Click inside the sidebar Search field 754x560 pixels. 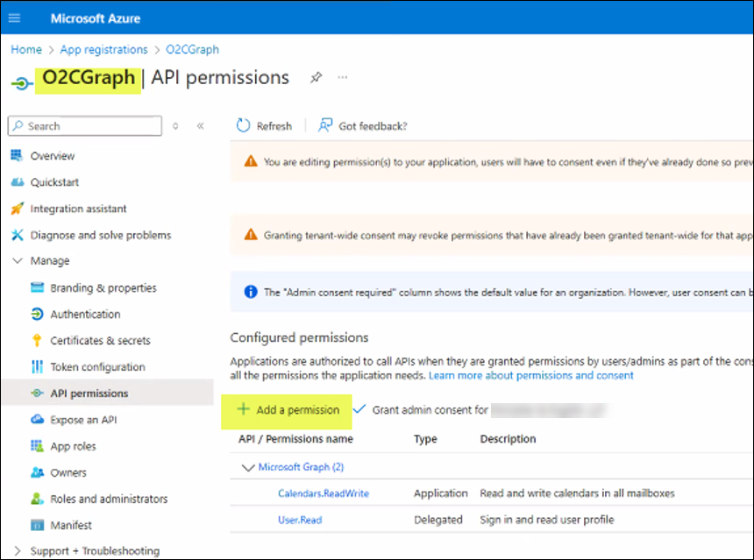(84, 125)
